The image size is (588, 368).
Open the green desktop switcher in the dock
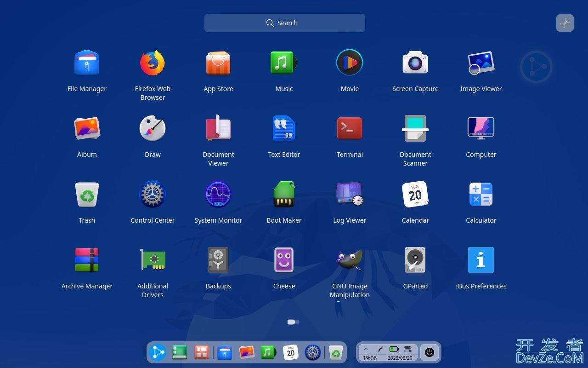coord(180,353)
